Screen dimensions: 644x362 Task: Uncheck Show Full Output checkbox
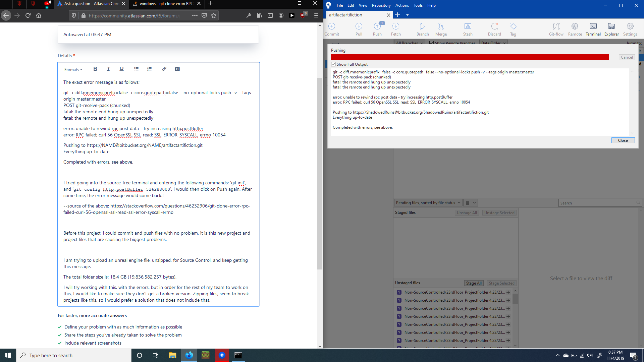[333, 64]
